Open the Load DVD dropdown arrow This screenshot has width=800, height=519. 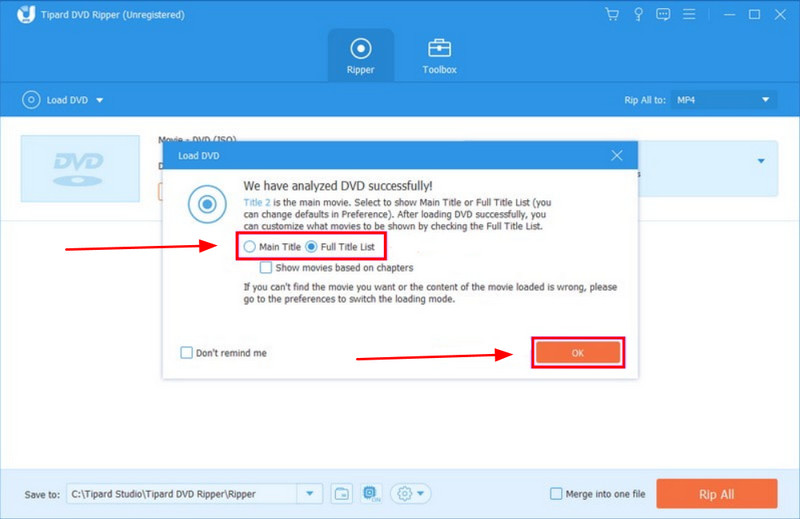pos(100,100)
